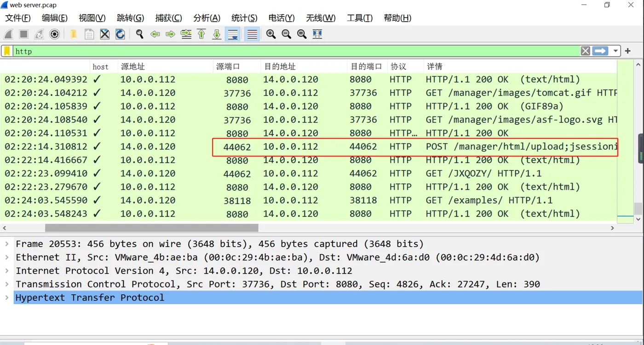Open the 帮助(H) menu

click(x=397, y=18)
